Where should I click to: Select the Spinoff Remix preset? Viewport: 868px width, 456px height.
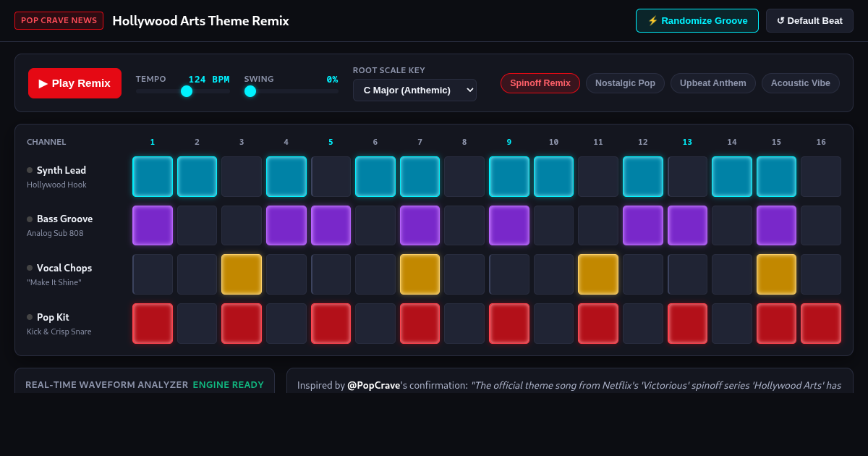[540, 83]
